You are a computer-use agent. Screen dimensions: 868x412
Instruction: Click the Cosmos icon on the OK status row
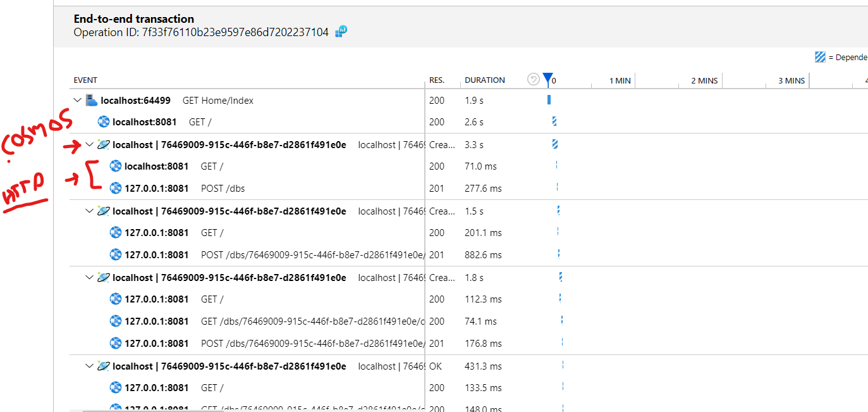[102, 365]
